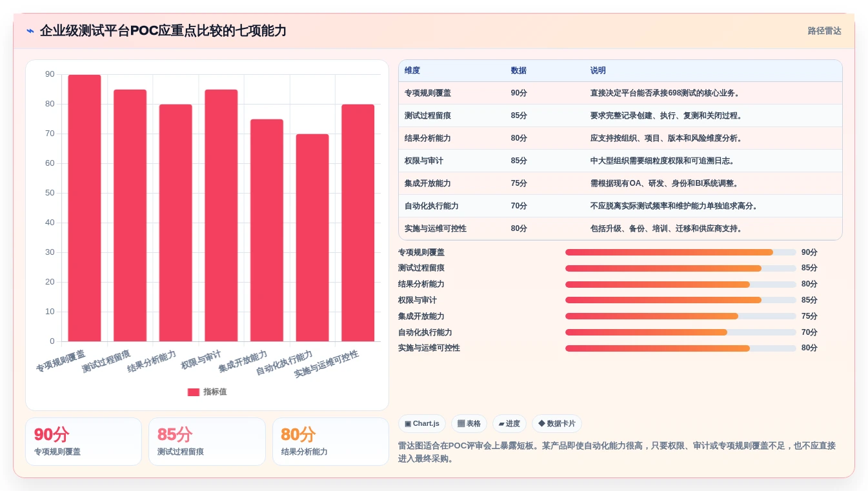Click the summary paragraph starting 雷达图适合
868x491 pixels.
(x=617, y=452)
